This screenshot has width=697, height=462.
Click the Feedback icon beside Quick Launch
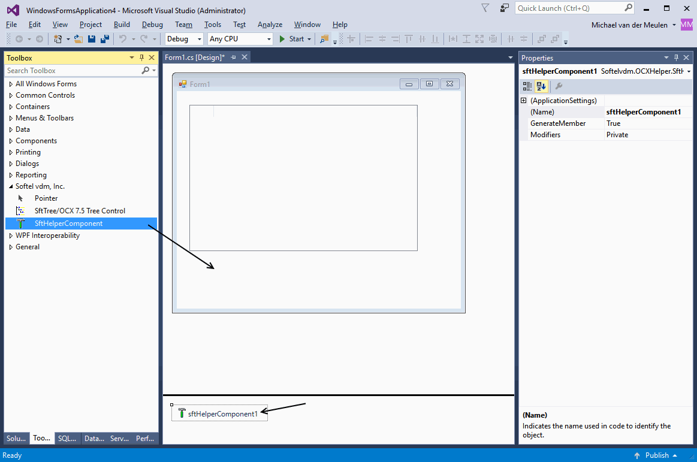[504, 8]
